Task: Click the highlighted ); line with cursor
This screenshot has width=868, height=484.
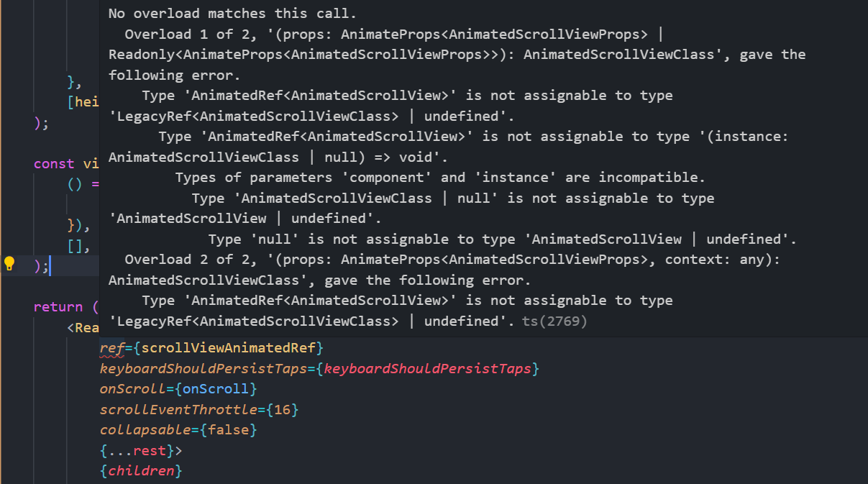Action: (40, 265)
